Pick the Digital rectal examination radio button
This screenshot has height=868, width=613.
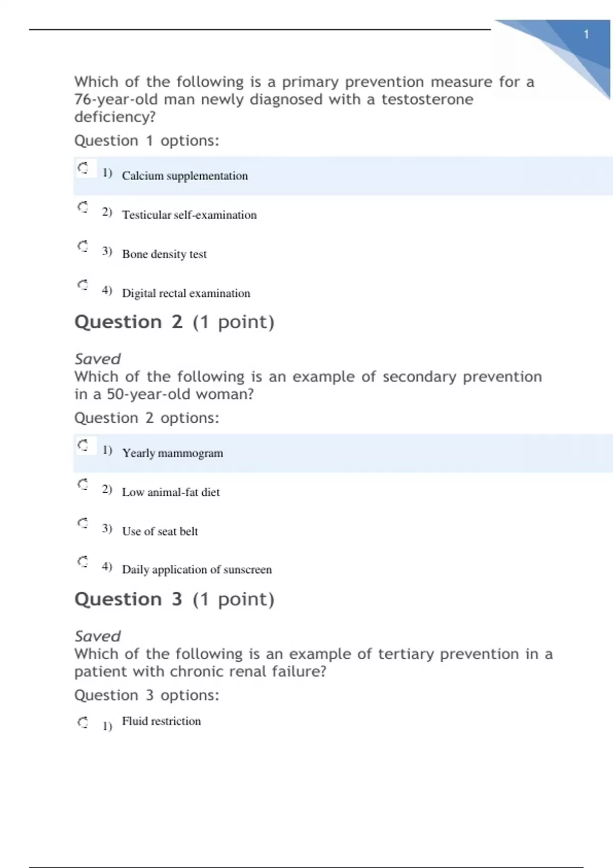tap(83, 285)
